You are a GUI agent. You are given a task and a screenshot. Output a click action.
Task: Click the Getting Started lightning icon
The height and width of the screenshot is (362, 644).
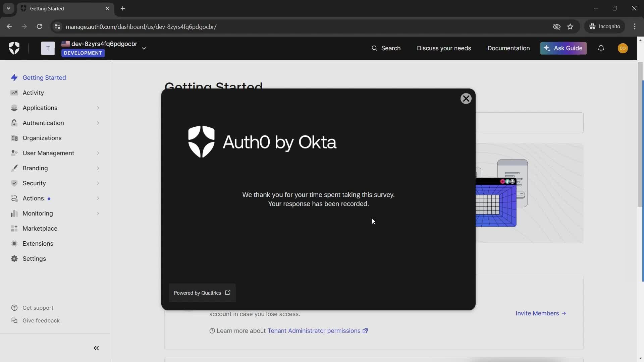pos(14,77)
